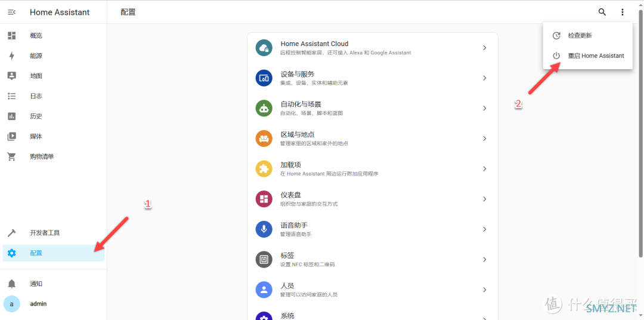Click the 加载项 puzzle piece icon
Viewport: 644px width, 320px height.
[264, 168]
